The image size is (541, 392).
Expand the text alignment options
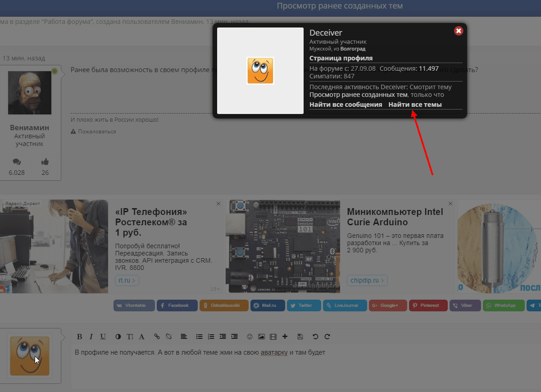click(184, 337)
